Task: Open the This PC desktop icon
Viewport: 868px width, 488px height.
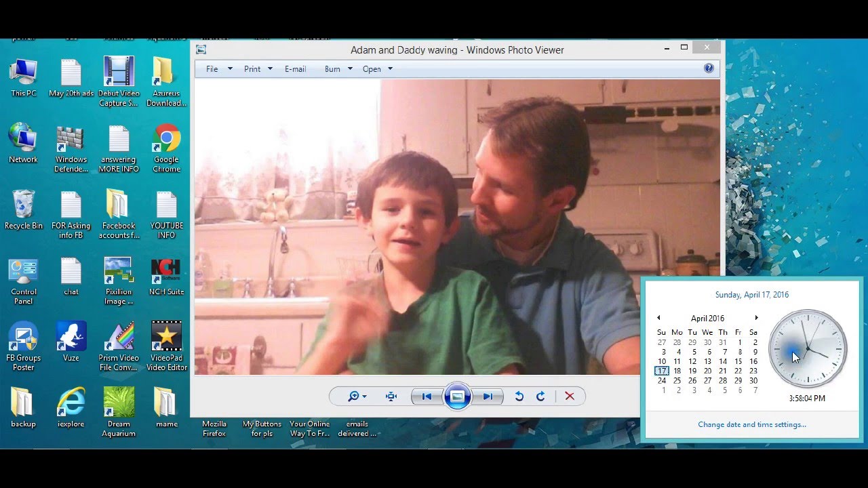Action: (24, 78)
